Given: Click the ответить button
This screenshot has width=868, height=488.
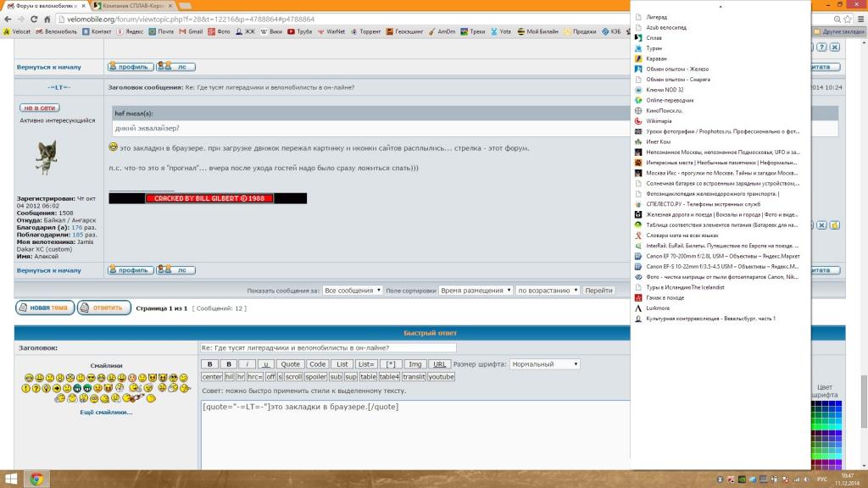Looking at the screenshot, I should (x=104, y=308).
